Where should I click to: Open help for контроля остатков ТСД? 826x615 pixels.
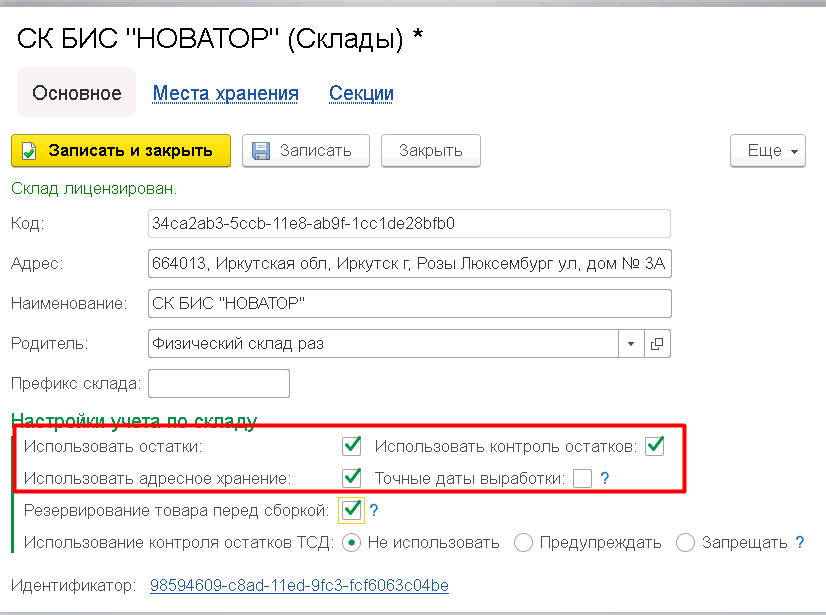[x=800, y=542]
